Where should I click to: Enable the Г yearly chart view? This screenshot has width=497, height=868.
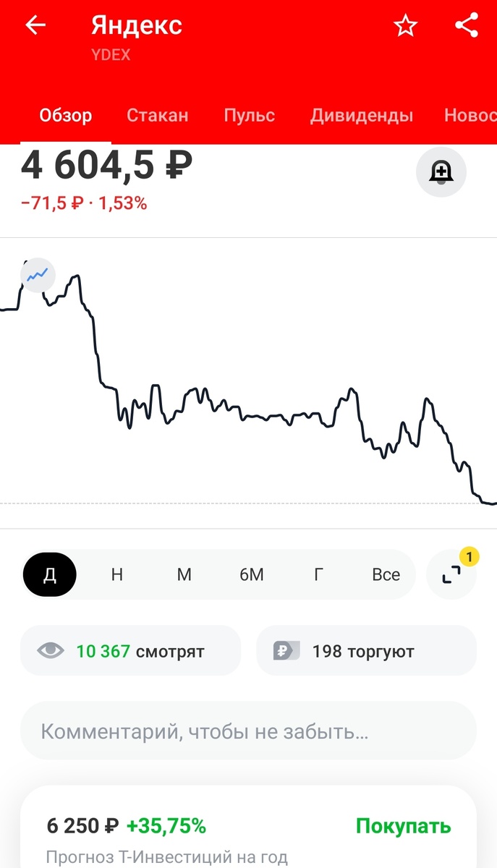pyautogui.click(x=318, y=574)
